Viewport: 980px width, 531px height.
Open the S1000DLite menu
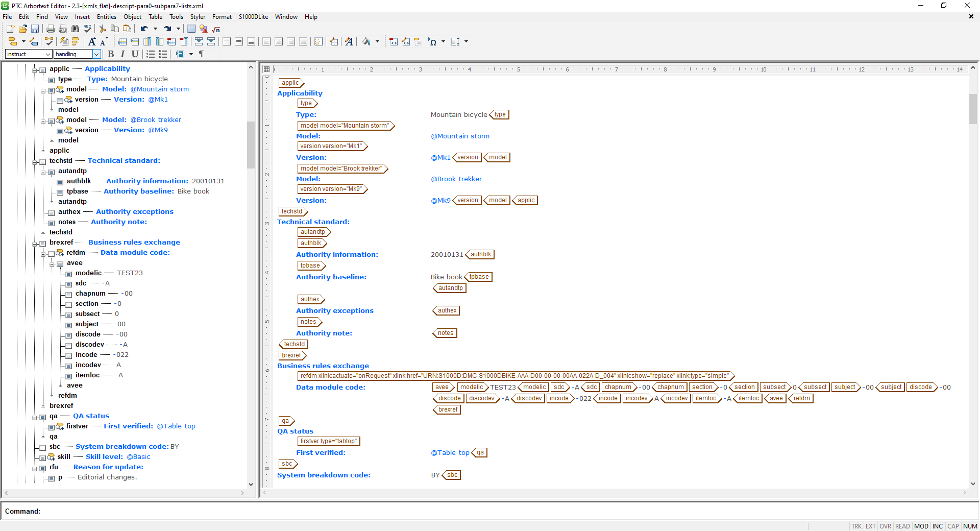253,16
